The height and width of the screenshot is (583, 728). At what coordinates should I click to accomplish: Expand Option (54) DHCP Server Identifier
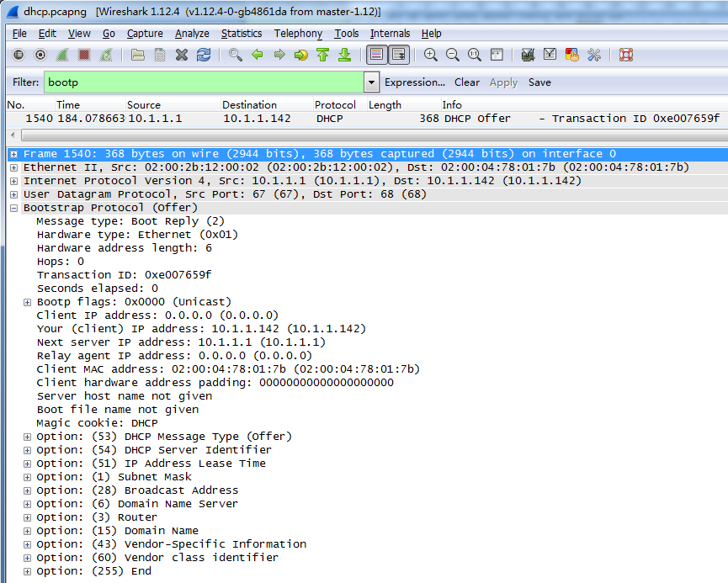(28, 450)
